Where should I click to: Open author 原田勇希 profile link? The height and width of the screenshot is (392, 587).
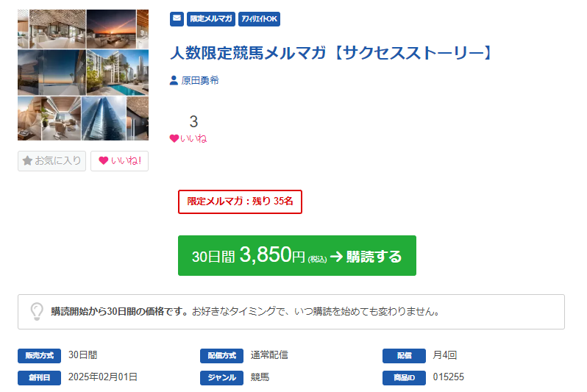[x=199, y=81]
